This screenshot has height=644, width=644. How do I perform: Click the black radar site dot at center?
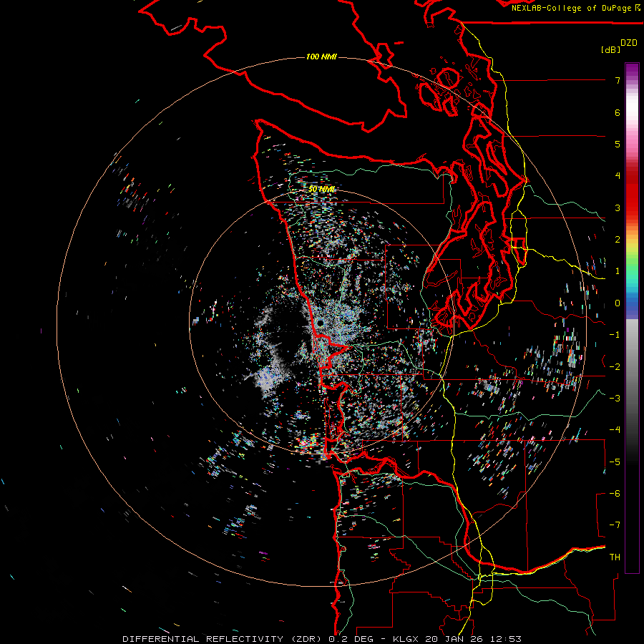point(320,323)
